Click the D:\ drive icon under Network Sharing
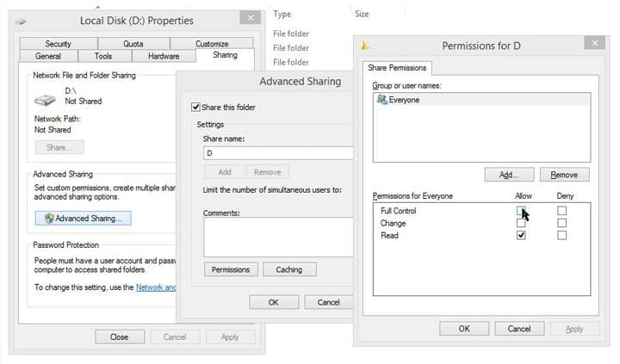The image size is (620, 364). point(45,100)
